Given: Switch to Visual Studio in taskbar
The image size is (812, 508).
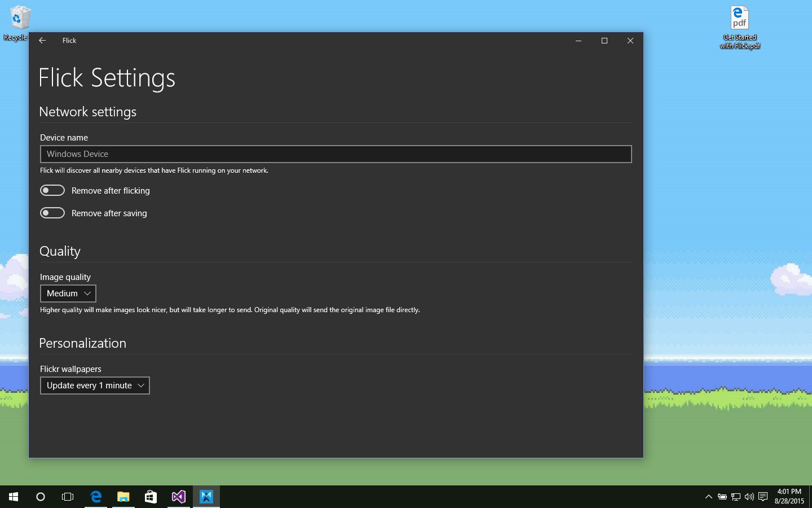Looking at the screenshot, I should (178, 497).
